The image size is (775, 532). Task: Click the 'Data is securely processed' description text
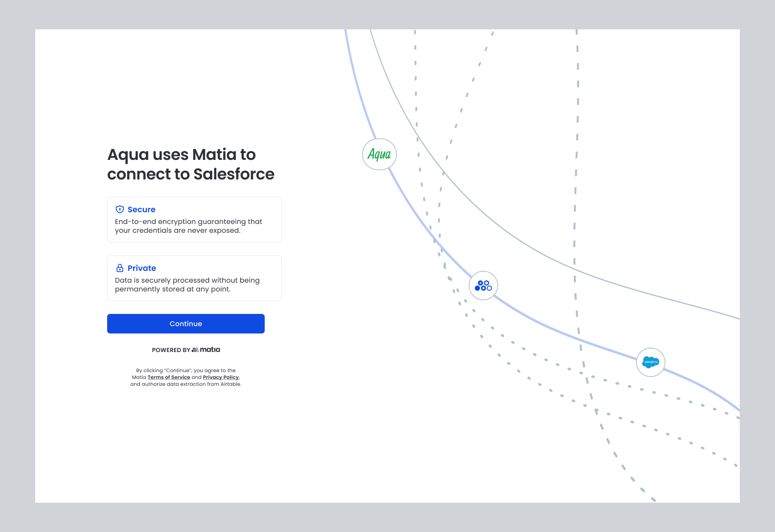pos(187,285)
